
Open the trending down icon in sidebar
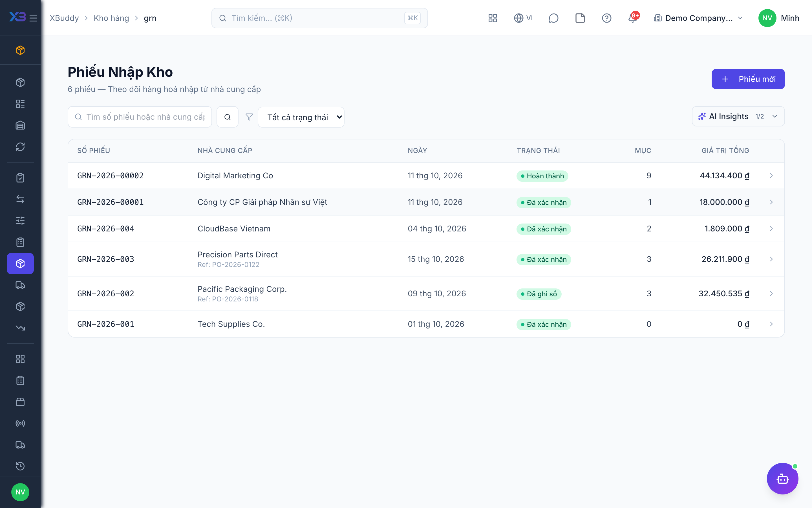(20, 328)
